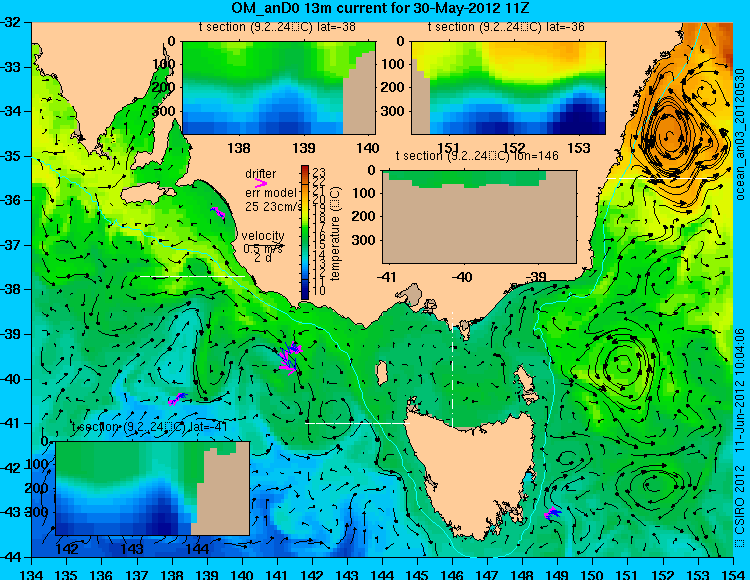750x580 pixels.
Task: Click the 't section lat=-38' inset title
Action: pos(277,27)
